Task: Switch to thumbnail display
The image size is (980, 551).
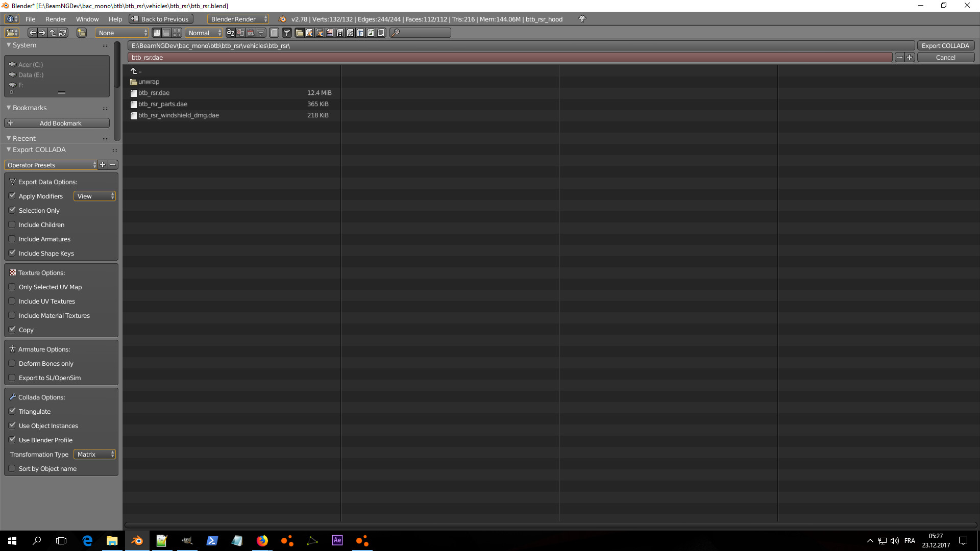Action: (177, 33)
